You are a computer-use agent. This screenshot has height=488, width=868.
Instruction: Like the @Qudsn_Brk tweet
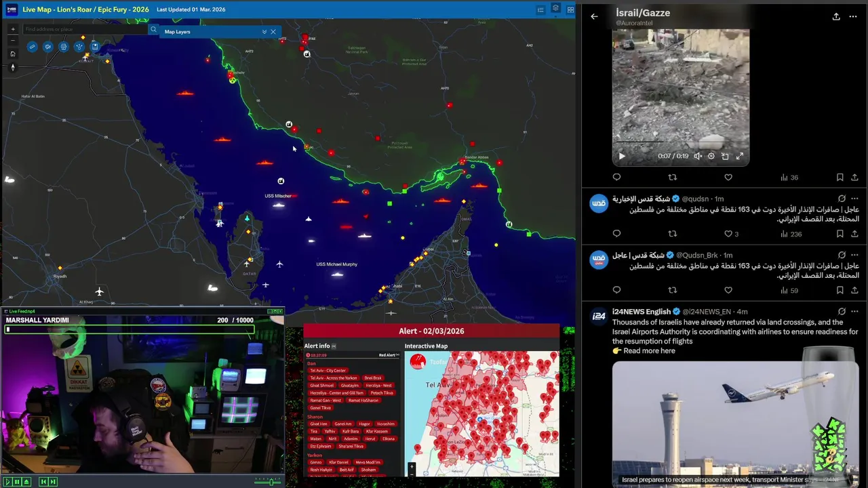click(x=728, y=290)
